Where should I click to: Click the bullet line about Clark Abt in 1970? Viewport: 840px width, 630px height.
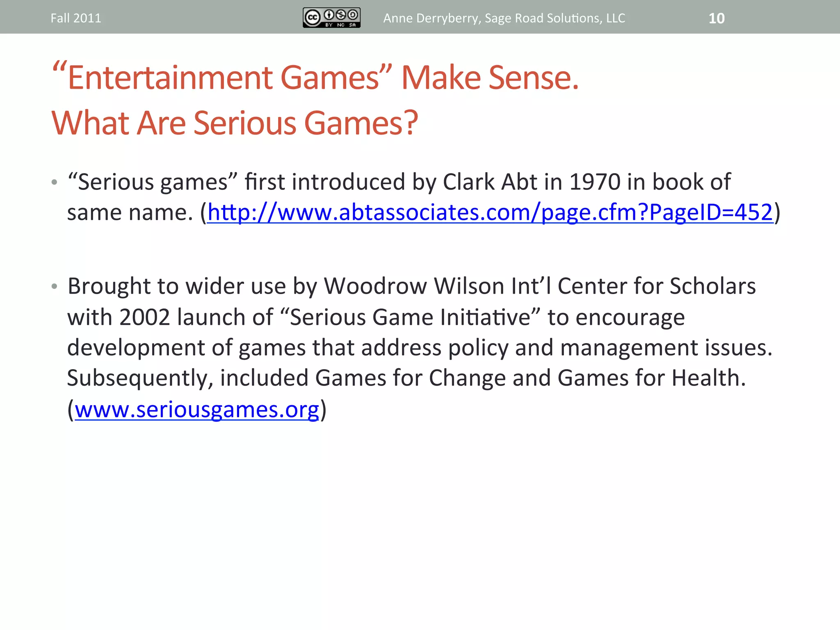point(399,182)
